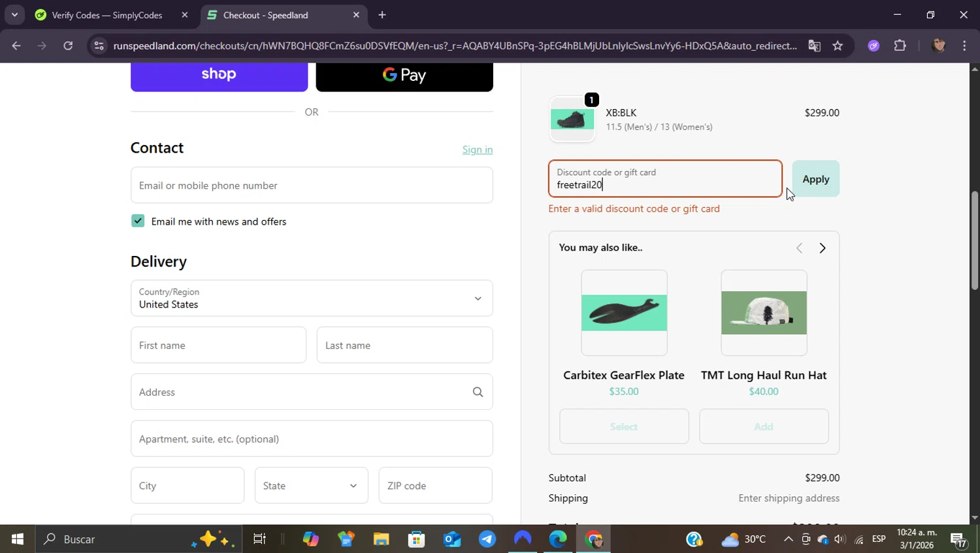Screen dimensions: 980x553
Task: Open Microsoft Store from taskbar
Action: pyautogui.click(x=416, y=539)
